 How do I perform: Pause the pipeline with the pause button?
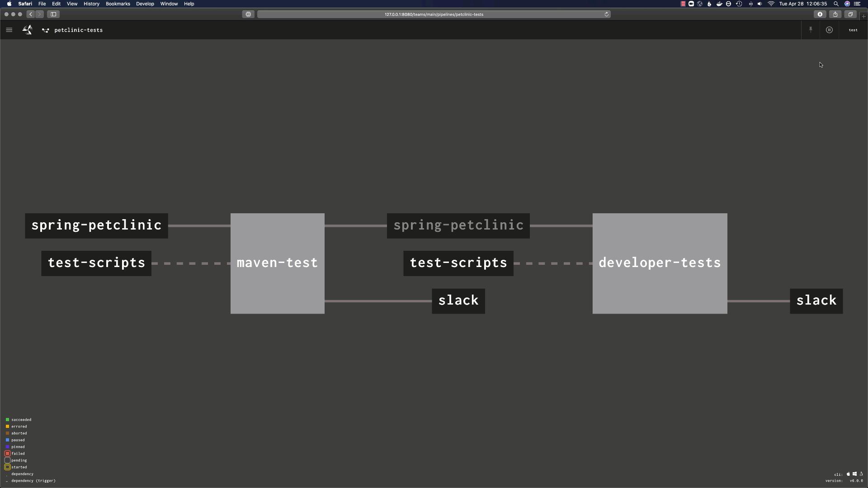(x=829, y=30)
